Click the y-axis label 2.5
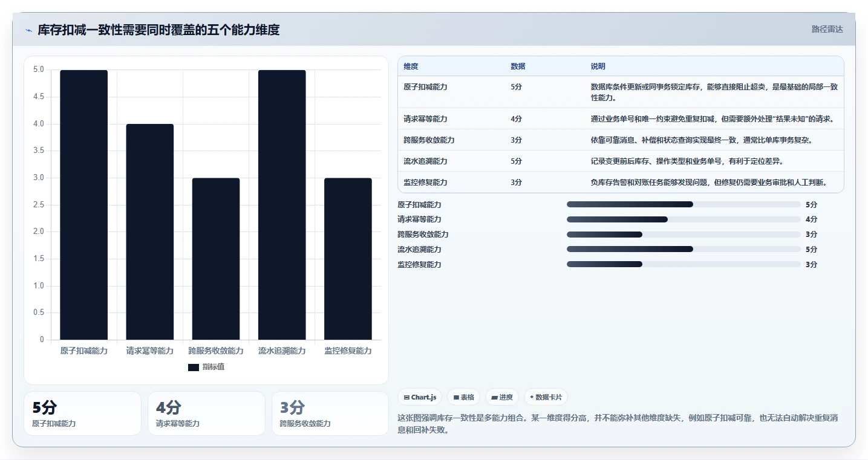Viewport: 868px width, 460px height. click(x=38, y=205)
